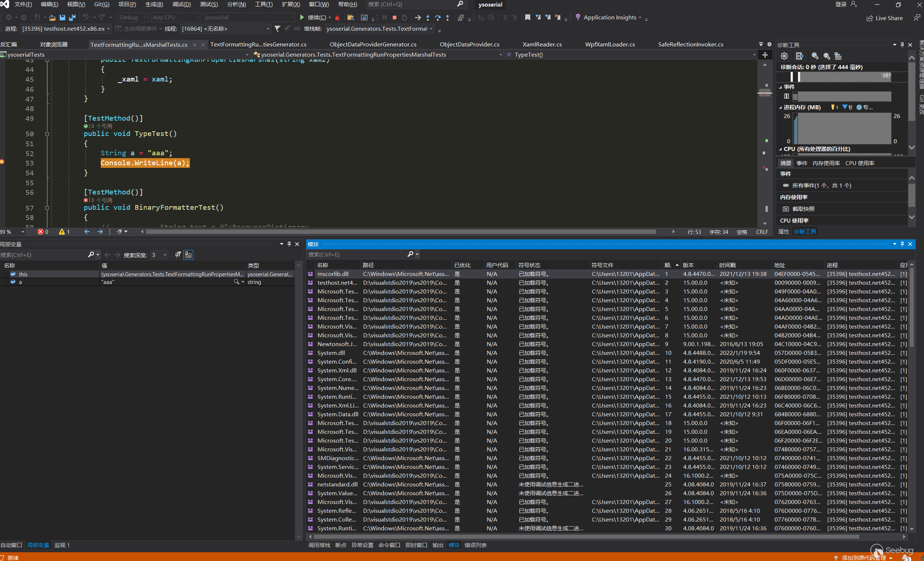Open the search depth dropdown
The image size is (924, 561).
[x=165, y=255]
